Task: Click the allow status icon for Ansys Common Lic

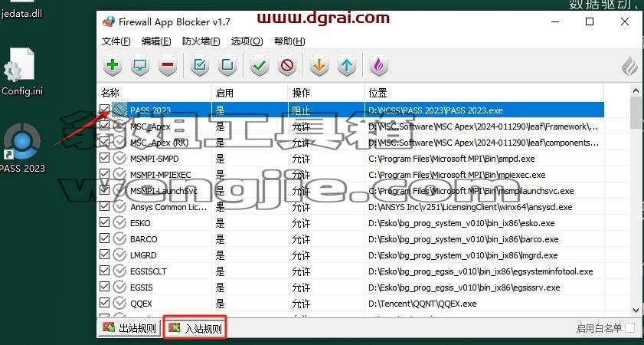Action: (x=119, y=207)
